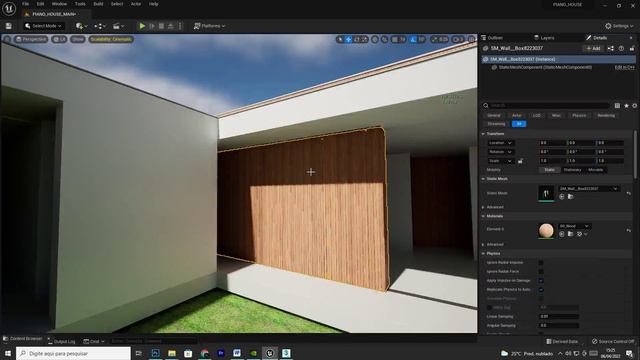Open the toolbar Settings menu
Image resolution: width=640 pixels, height=360 pixels.
619,26
